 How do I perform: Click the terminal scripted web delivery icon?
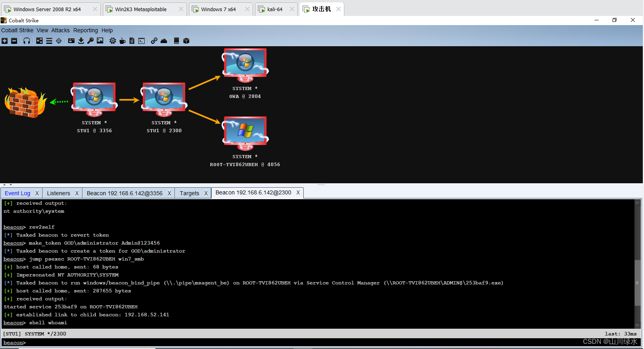(x=141, y=41)
